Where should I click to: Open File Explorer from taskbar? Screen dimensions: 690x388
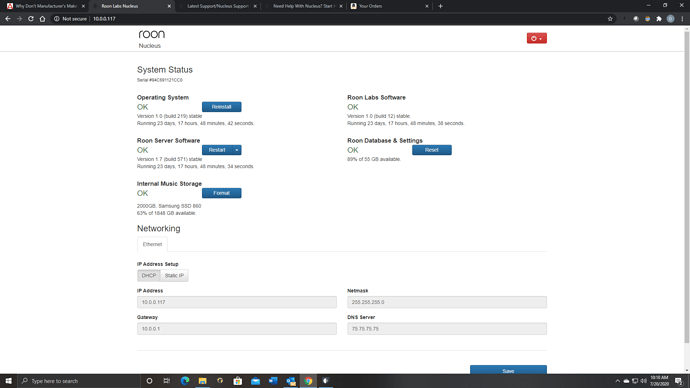tap(202, 381)
